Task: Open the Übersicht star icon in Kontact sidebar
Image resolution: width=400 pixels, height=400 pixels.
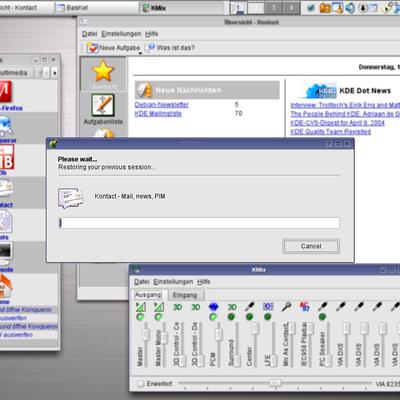Action: pos(103,71)
